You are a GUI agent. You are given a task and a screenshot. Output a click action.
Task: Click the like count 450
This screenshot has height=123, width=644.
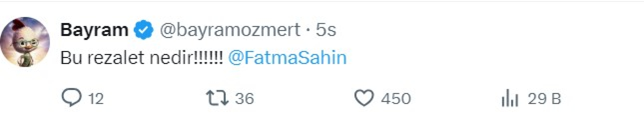click(x=396, y=98)
